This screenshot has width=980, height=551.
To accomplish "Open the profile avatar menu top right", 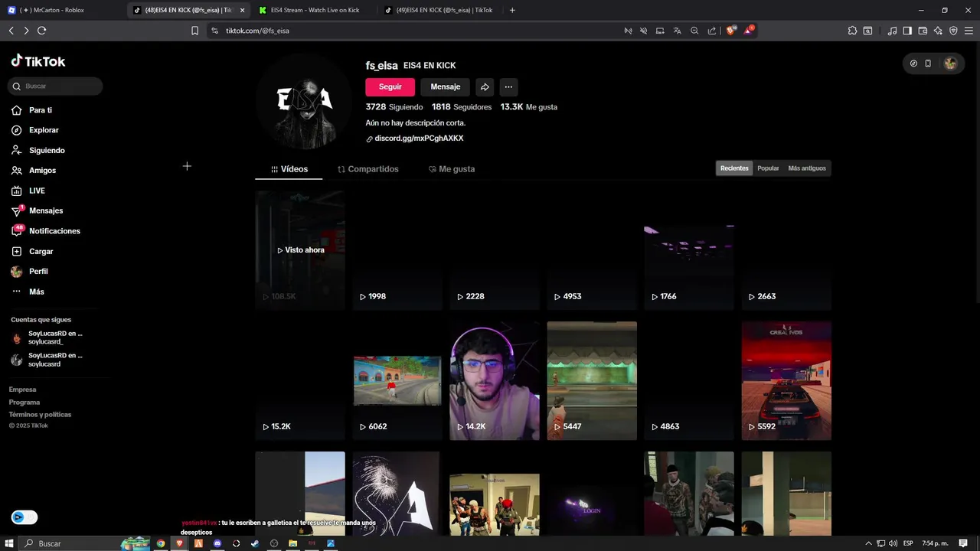I will 950,64.
